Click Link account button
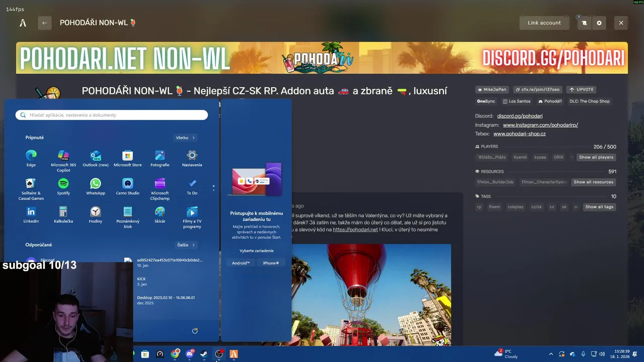The height and width of the screenshot is (362, 644). pos(544,23)
